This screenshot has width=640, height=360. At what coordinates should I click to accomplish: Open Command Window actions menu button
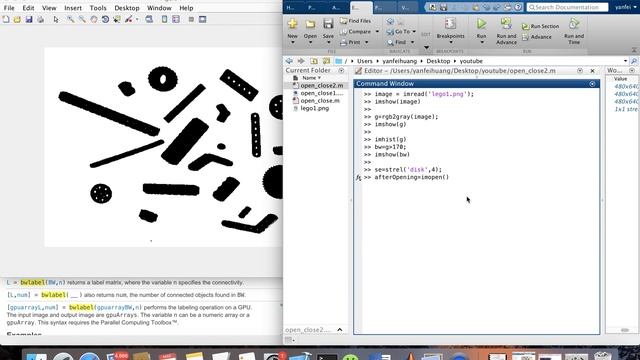pyautogui.click(x=592, y=83)
